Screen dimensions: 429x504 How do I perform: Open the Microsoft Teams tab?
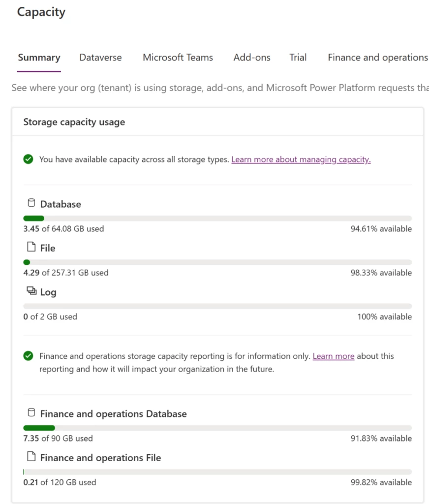coord(178,58)
